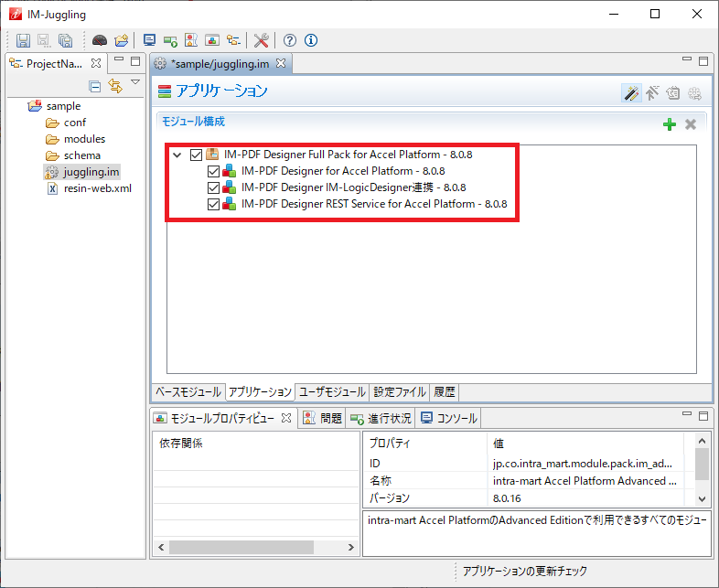Click the 名称 property value cell
Image resolution: width=719 pixels, height=588 pixels.
[585, 481]
